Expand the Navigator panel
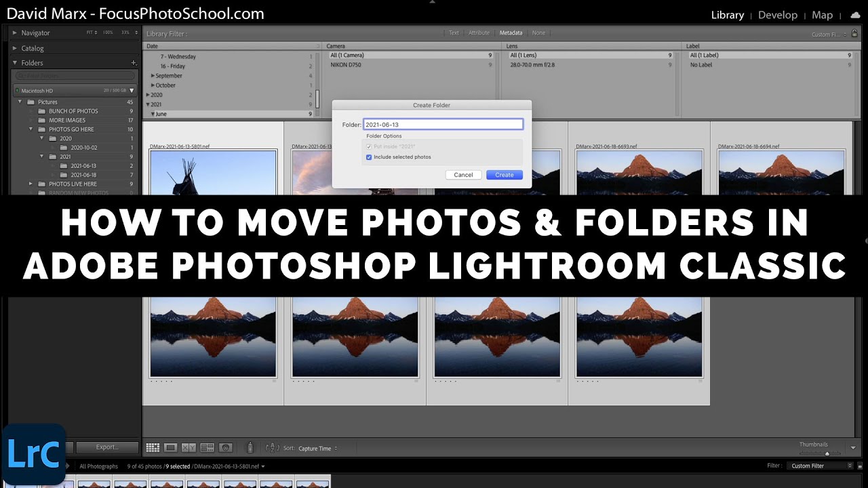Viewport: 868px width, 488px height. point(15,33)
